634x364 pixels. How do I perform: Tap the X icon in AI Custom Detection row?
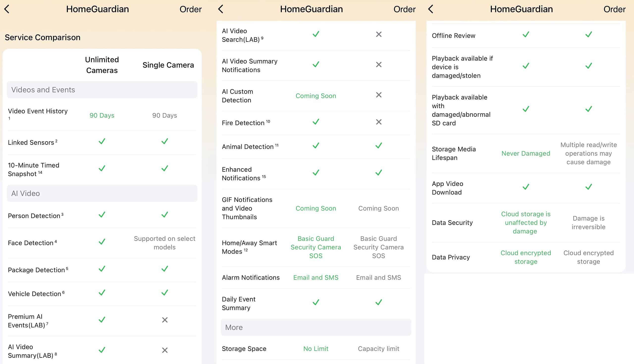click(379, 95)
